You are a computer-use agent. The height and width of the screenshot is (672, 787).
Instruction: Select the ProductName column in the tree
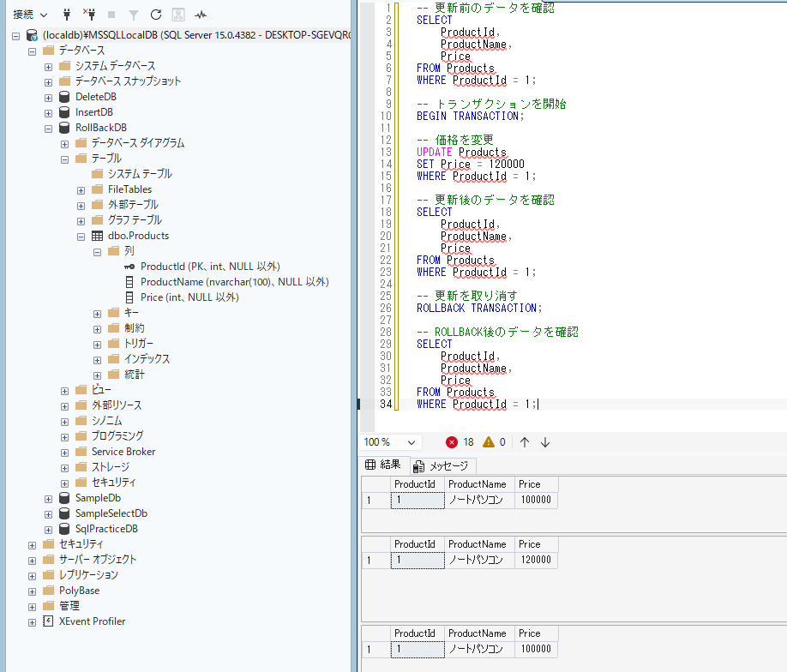[234, 282]
